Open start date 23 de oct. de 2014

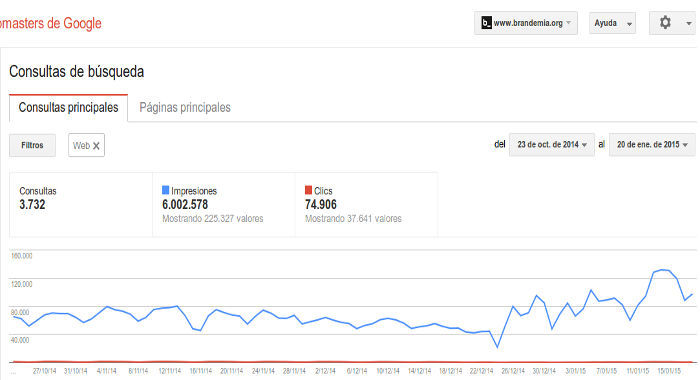pyautogui.click(x=552, y=145)
